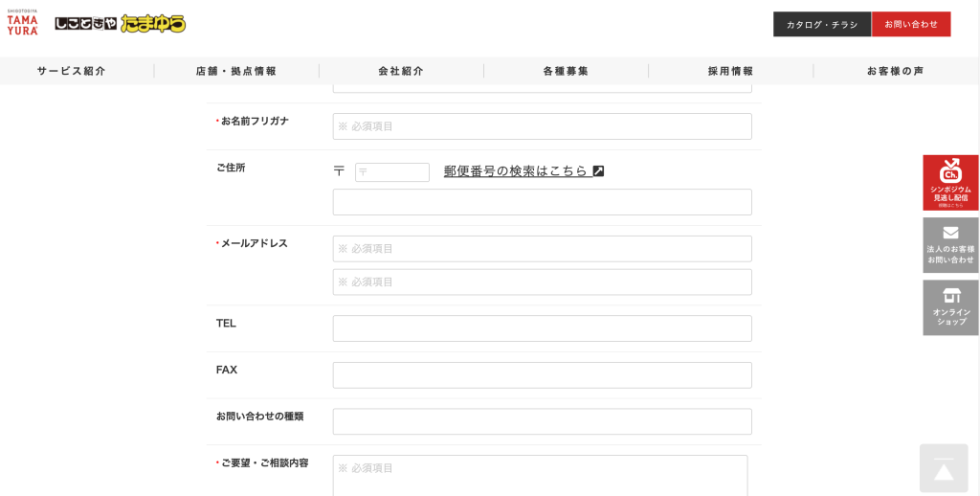Click the しごとぎや たまゆう brand logo
The height and width of the screenshot is (496, 980).
(x=120, y=24)
